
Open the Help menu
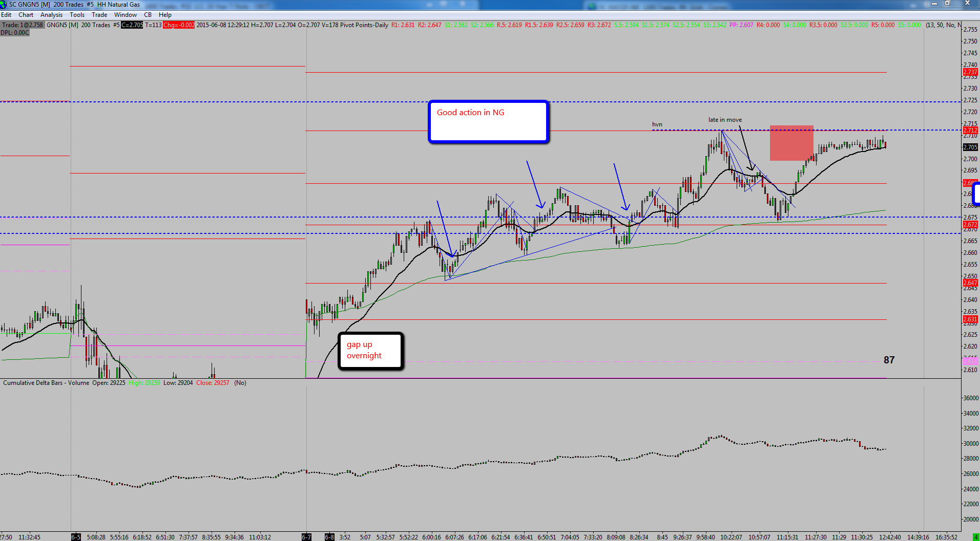click(x=165, y=15)
